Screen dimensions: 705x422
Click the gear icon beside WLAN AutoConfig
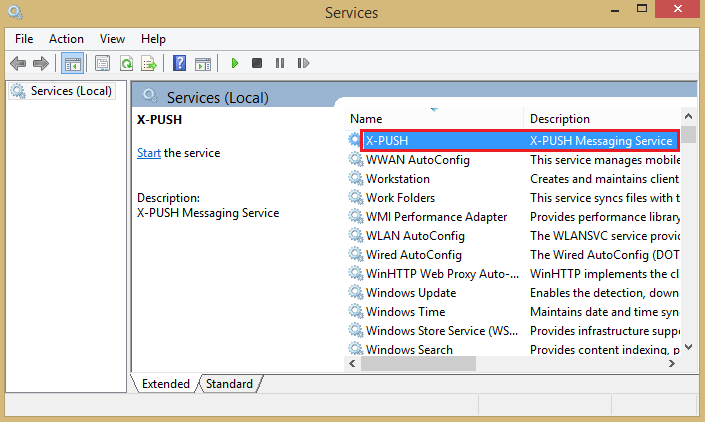pos(356,235)
